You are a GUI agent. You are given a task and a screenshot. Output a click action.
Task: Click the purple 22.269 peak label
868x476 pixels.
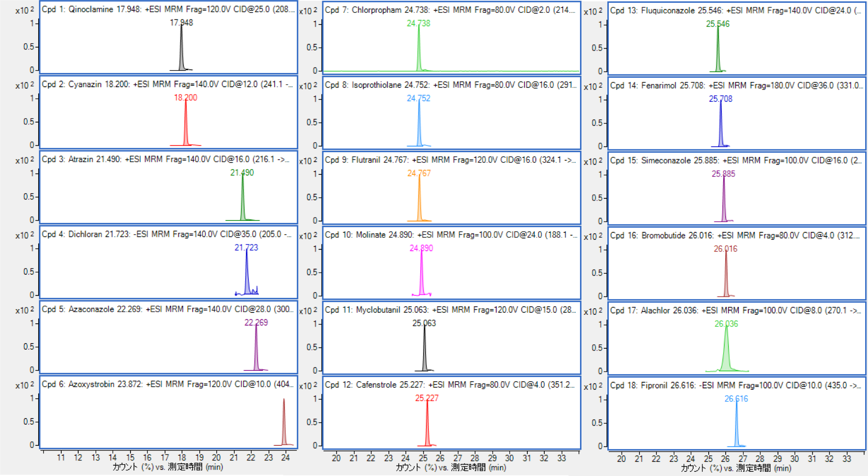(256, 322)
